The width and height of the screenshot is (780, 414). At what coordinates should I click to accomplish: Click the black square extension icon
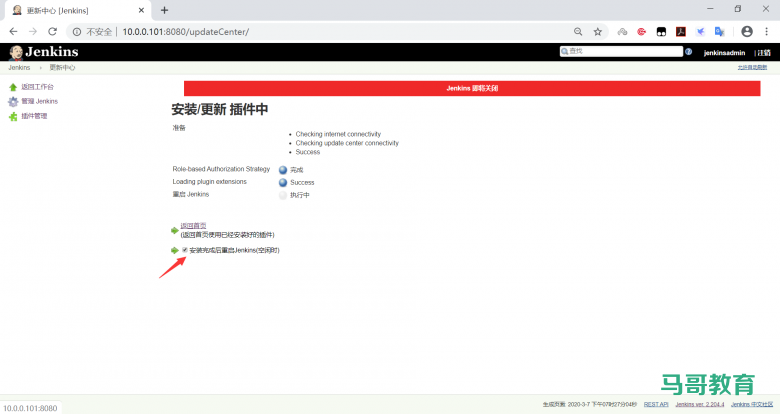point(661,32)
